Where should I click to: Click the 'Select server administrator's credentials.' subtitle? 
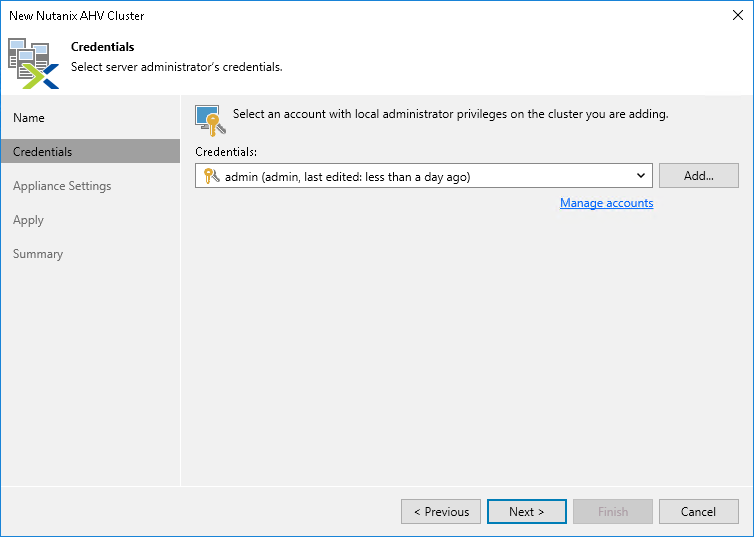176,67
